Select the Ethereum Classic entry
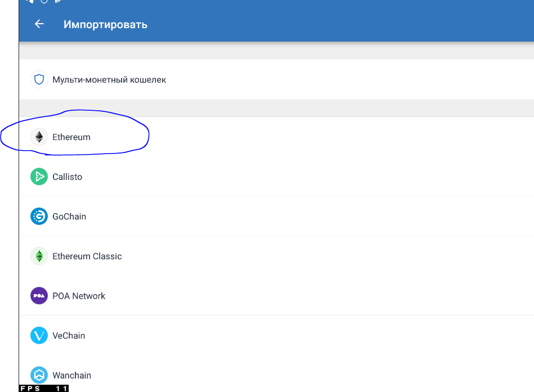The width and height of the screenshot is (534, 392). pos(276,256)
